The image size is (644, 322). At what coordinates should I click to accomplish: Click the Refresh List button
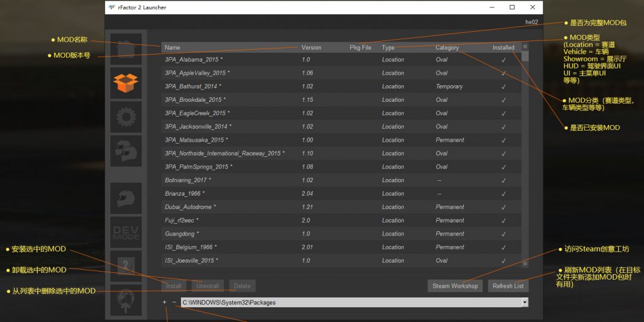point(508,286)
